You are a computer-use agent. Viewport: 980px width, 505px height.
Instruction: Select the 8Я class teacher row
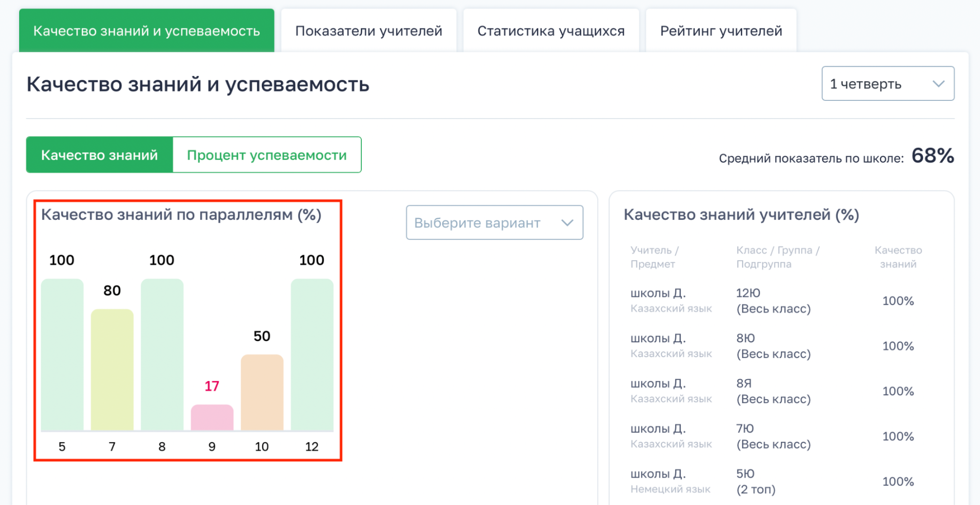(x=772, y=391)
